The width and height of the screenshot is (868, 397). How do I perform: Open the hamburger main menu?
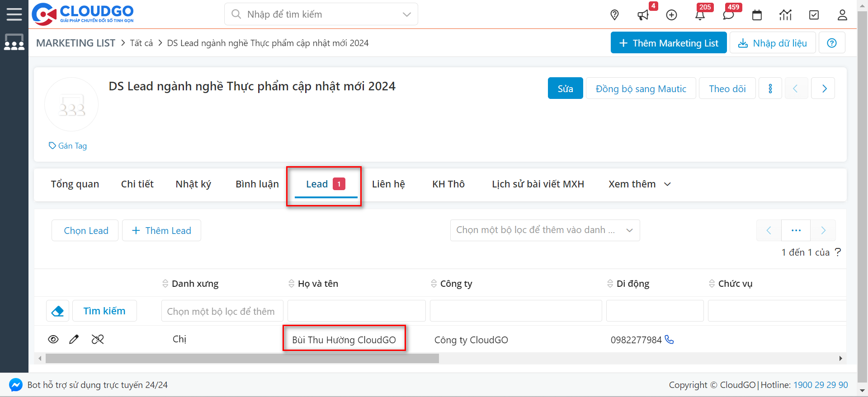[14, 14]
